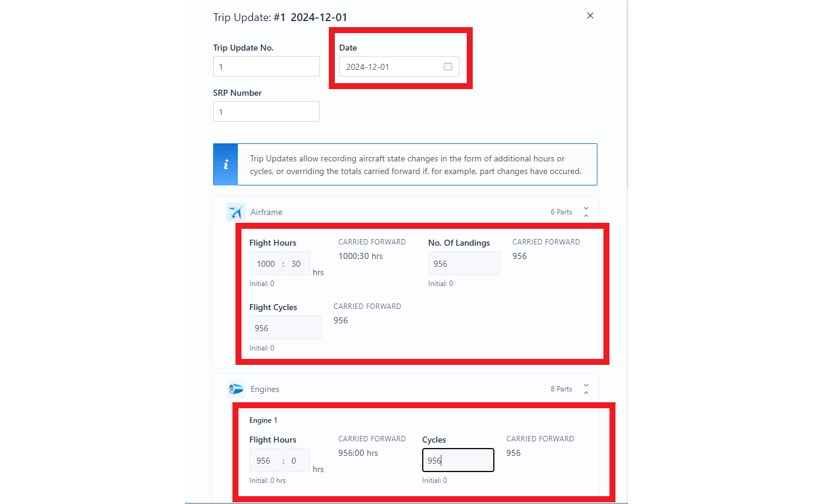Click the 6 Parts label

click(561, 212)
